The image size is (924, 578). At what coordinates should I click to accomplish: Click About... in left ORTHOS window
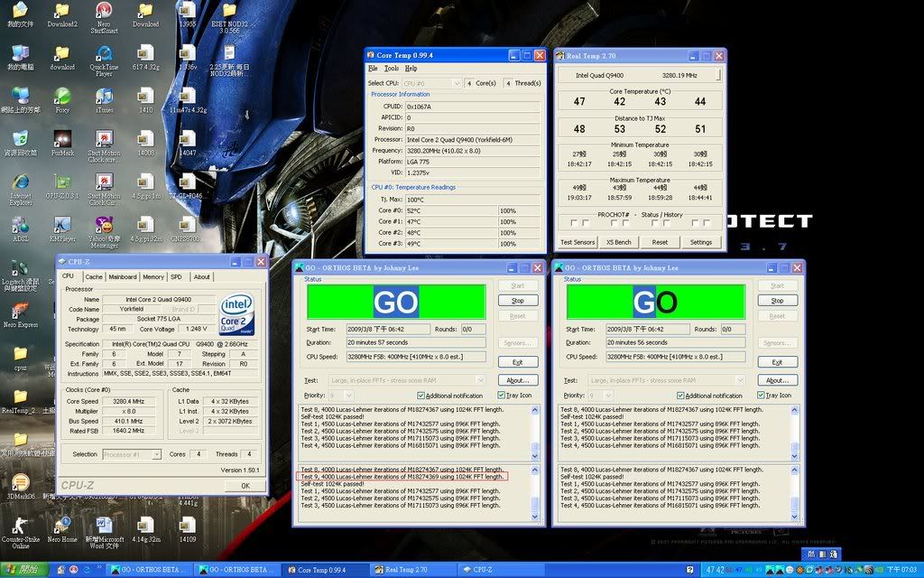[x=518, y=380]
